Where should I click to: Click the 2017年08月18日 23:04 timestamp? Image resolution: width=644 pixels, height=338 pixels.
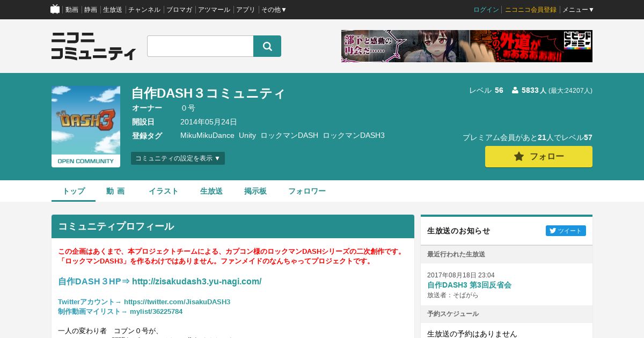[461, 275]
